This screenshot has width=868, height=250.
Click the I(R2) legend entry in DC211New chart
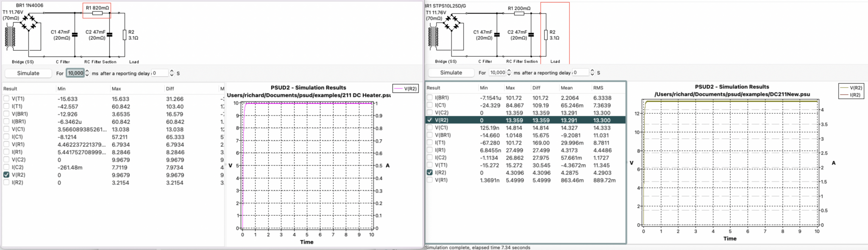[851, 95]
